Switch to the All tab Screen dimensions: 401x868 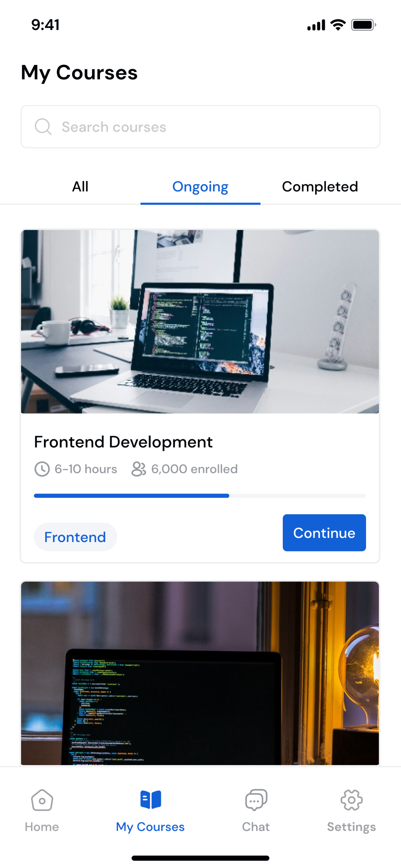[x=80, y=187]
